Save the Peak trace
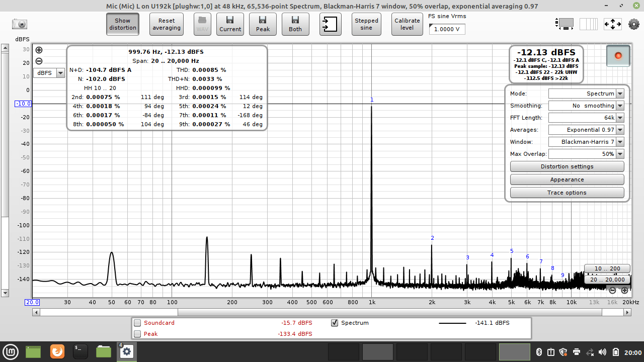Image resolution: width=644 pixels, height=362 pixels. point(263,24)
